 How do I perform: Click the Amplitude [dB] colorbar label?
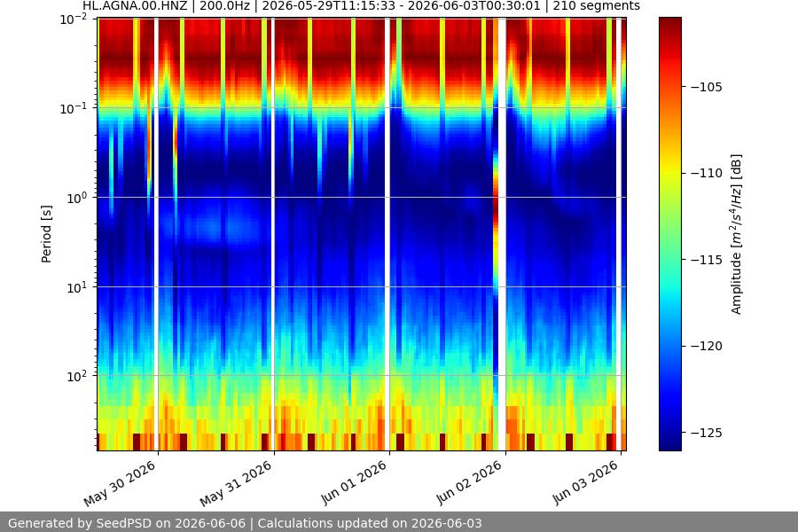737,234
